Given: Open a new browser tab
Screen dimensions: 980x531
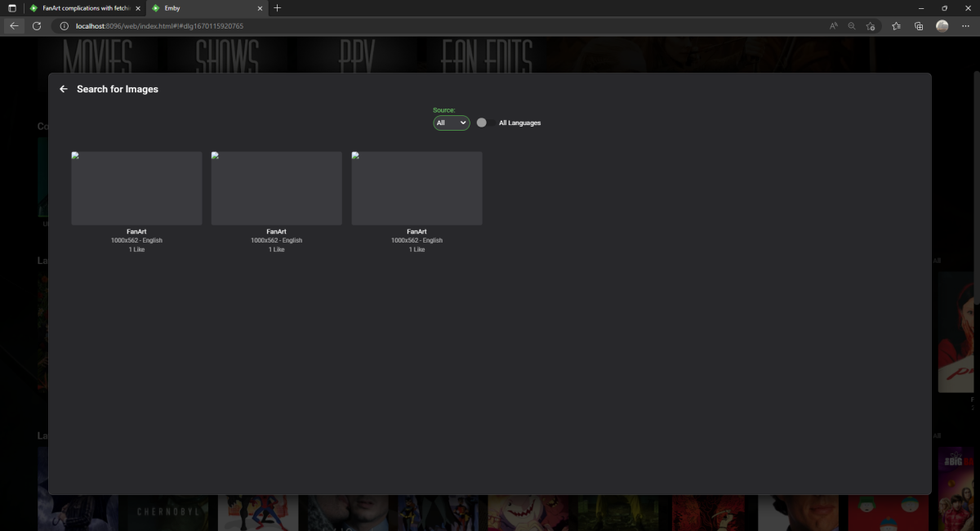Looking at the screenshot, I should click(x=278, y=8).
